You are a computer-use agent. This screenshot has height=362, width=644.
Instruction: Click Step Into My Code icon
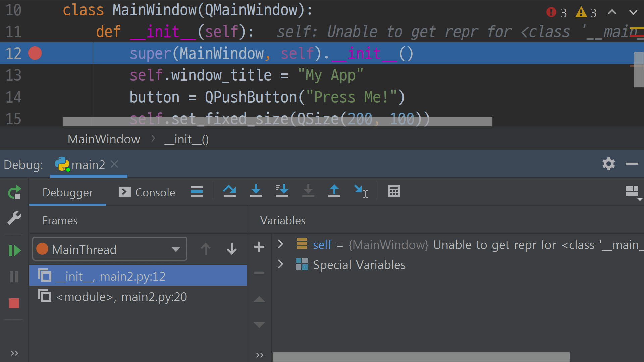coord(282,191)
